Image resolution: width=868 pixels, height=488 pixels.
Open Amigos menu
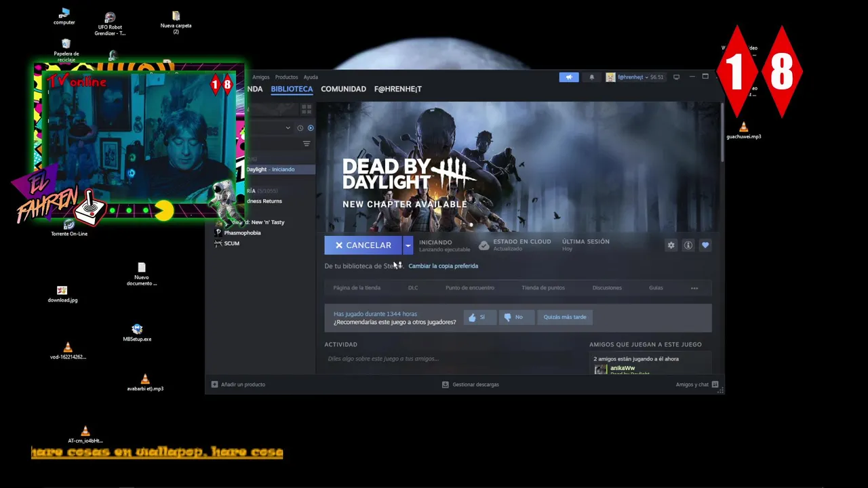pos(261,77)
